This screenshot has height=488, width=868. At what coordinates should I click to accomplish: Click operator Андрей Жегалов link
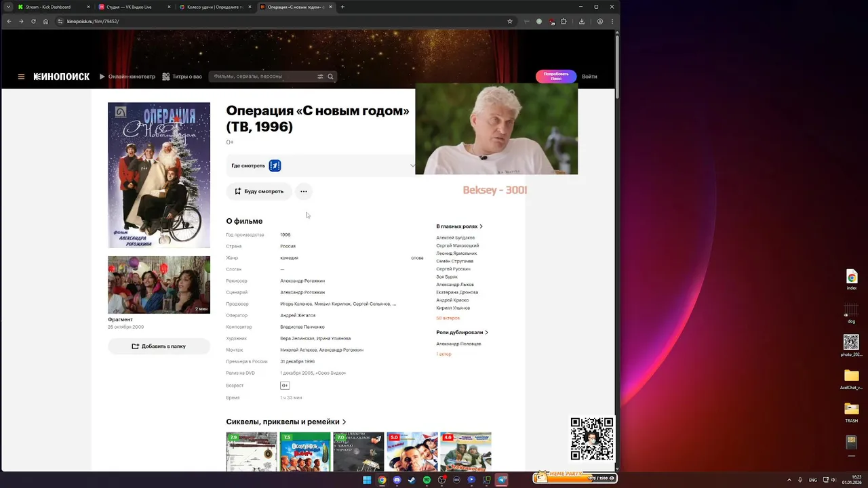point(298,315)
